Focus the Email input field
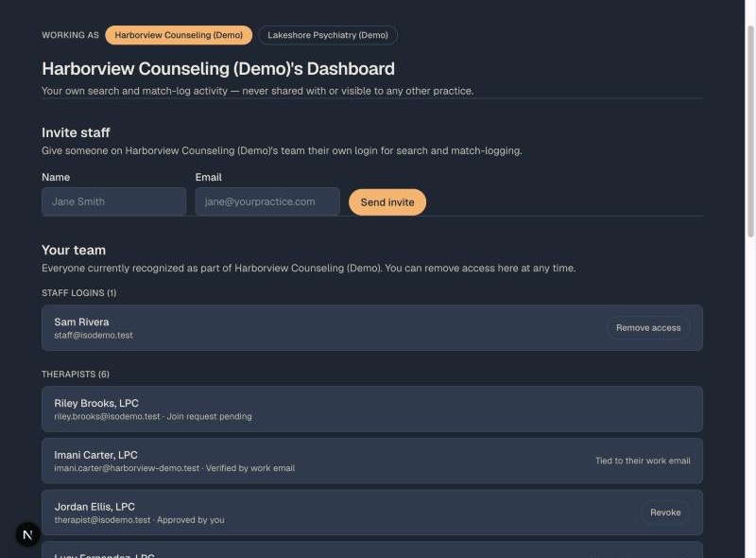Screen dimensions: 756x558 pos(267,201)
